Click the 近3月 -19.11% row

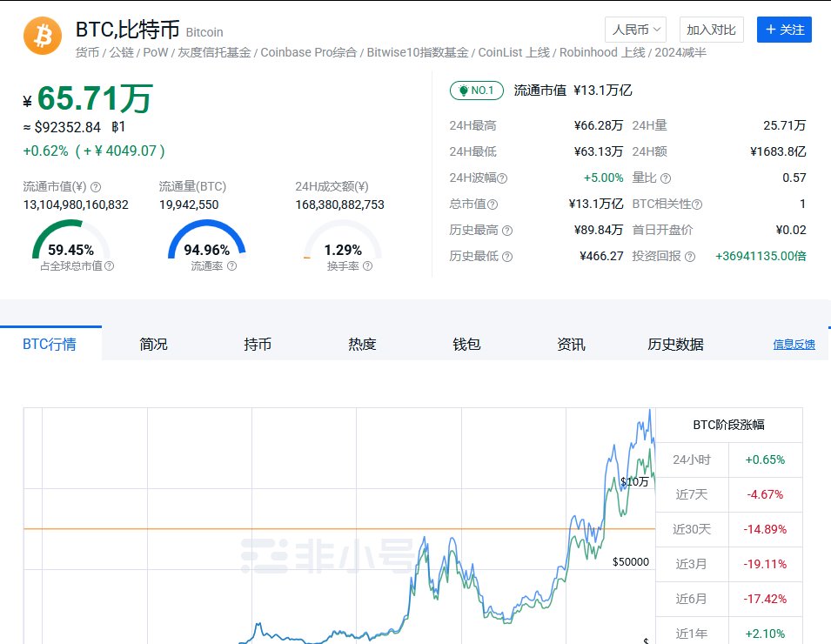[729, 565]
